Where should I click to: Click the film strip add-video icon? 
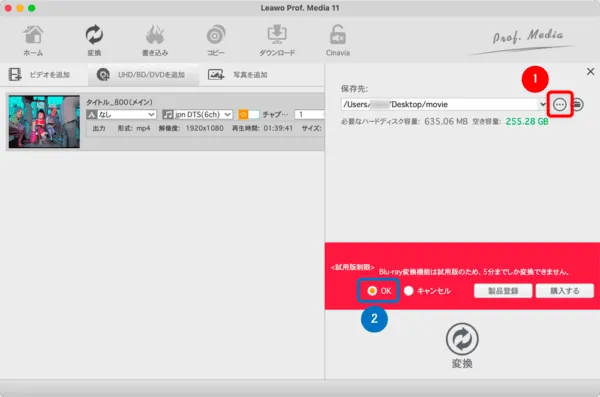(15, 75)
